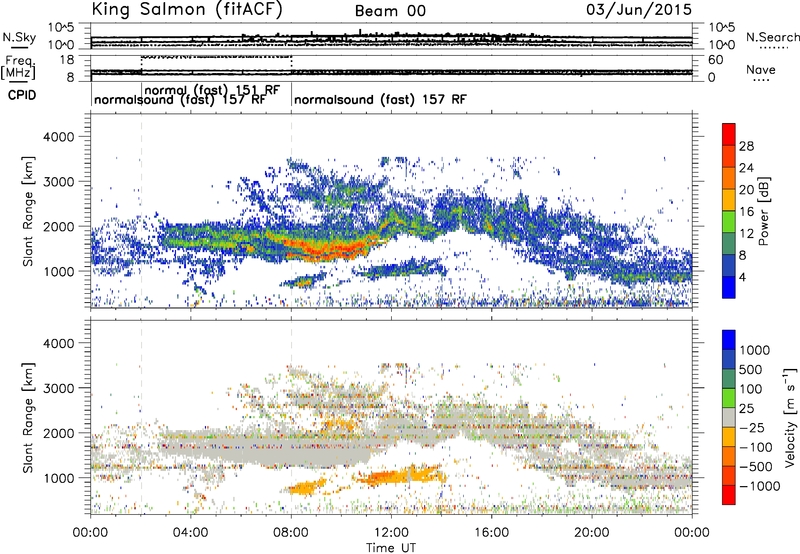Click the 3000 km tick in power panel
This screenshot has height=554, width=800.
58,182
